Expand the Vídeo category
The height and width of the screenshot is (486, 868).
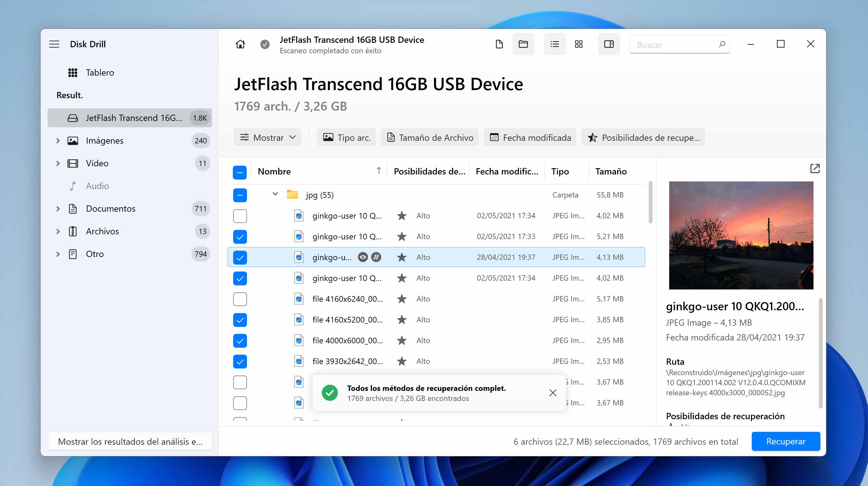[x=58, y=163]
